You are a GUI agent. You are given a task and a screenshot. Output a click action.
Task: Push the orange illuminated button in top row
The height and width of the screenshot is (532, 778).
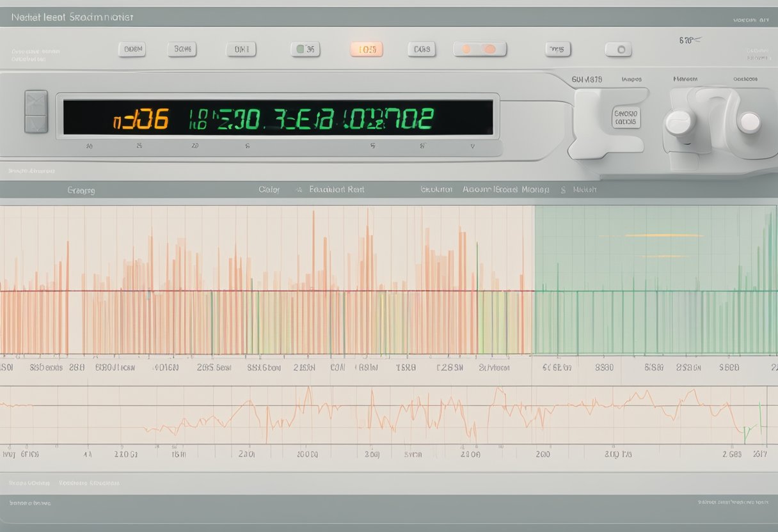(x=366, y=49)
